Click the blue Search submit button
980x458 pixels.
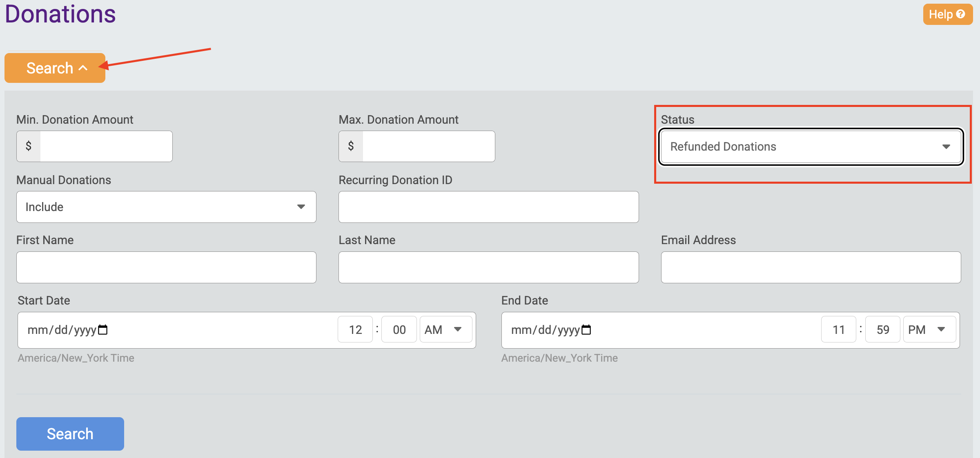click(x=70, y=434)
